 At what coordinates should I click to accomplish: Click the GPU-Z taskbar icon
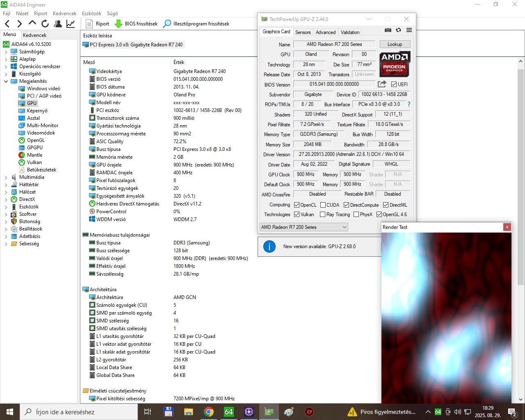269,412
